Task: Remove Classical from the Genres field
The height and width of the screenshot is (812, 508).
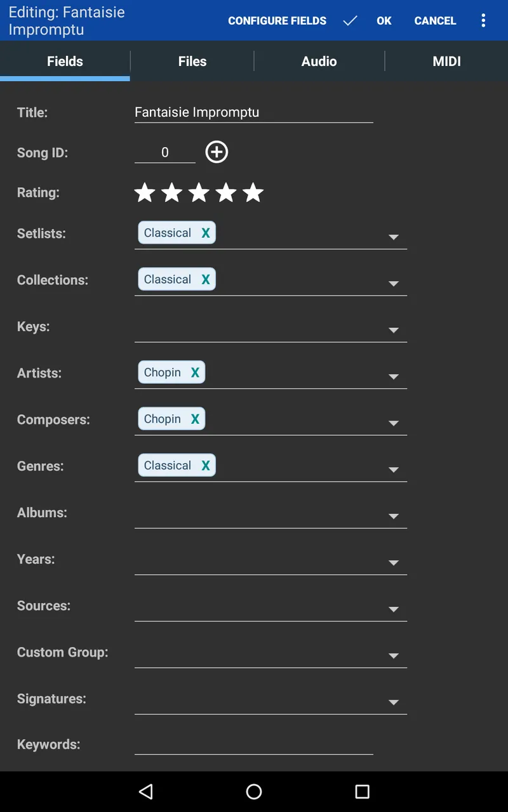Action: 204,465
